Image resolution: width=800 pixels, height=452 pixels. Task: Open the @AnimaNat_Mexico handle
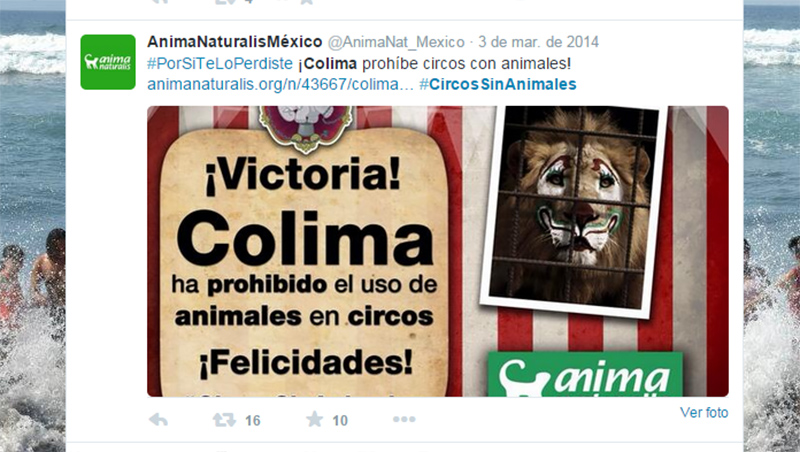(x=396, y=42)
